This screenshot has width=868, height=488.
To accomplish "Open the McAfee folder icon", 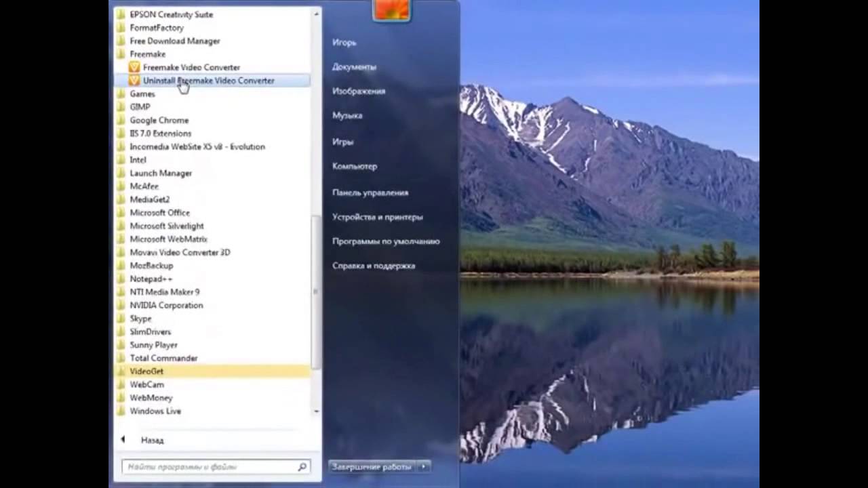I will [121, 186].
